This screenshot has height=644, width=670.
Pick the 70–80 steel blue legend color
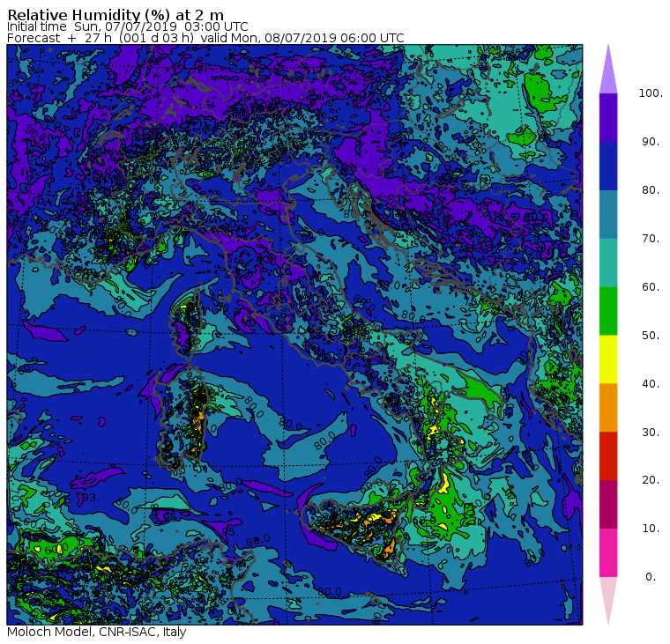pyautogui.click(x=608, y=214)
